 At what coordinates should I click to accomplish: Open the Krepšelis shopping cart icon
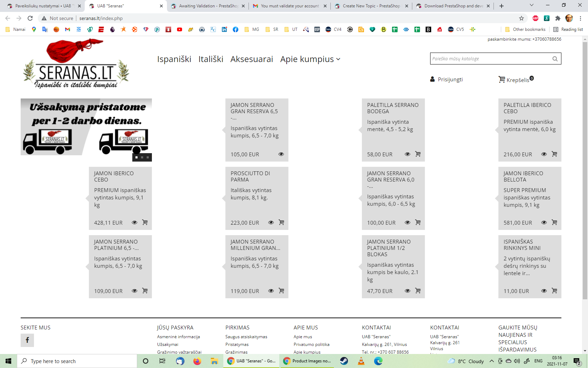coord(502,80)
